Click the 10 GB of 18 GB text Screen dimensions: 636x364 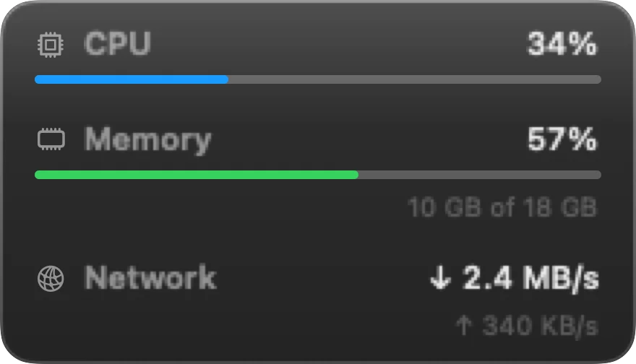pos(502,207)
